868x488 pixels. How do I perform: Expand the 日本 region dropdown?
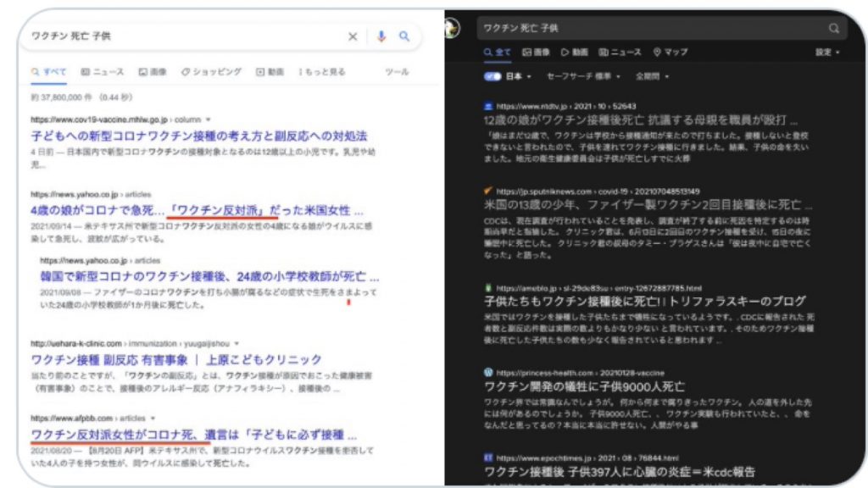518,76
